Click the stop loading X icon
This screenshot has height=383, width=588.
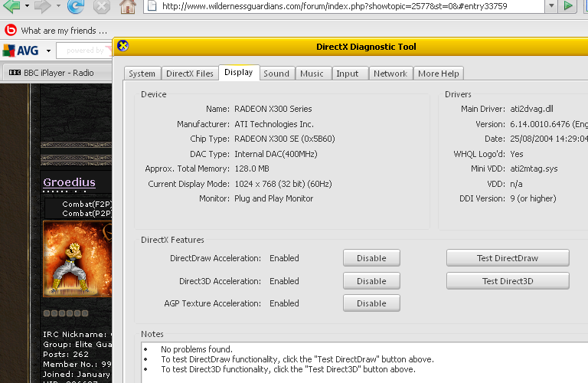(x=102, y=6)
